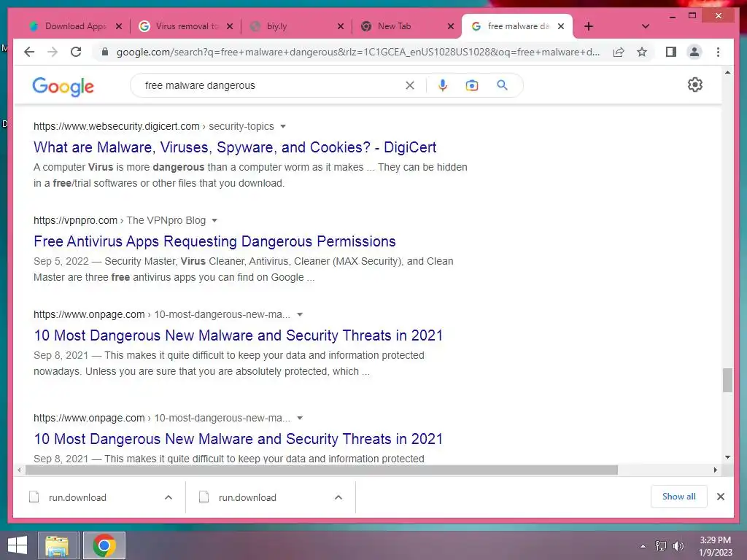Bookmark this page with the star
Viewport: 747px width, 560px height.
click(x=642, y=52)
